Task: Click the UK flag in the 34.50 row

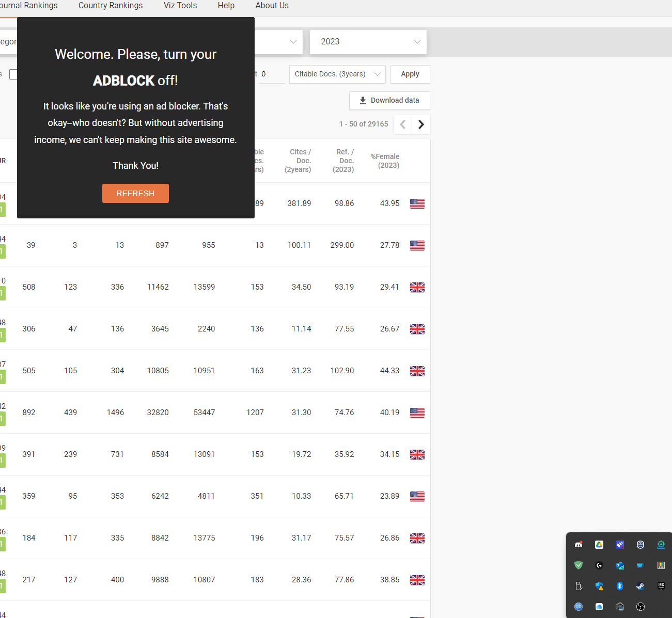Action: pyautogui.click(x=417, y=288)
